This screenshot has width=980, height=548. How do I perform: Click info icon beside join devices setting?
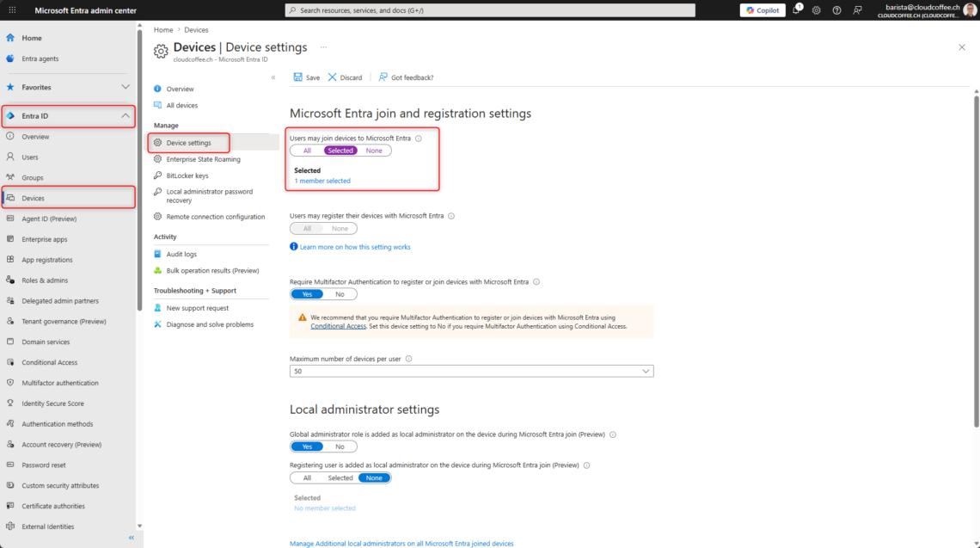[419, 139]
